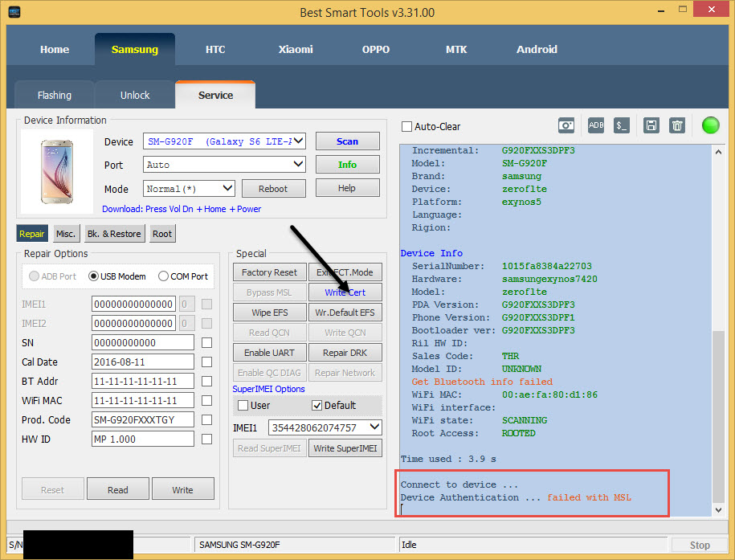Select the Bk. & Restore tab
The height and width of the screenshot is (560, 735).
pyautogui.click(x=114, y=234)
